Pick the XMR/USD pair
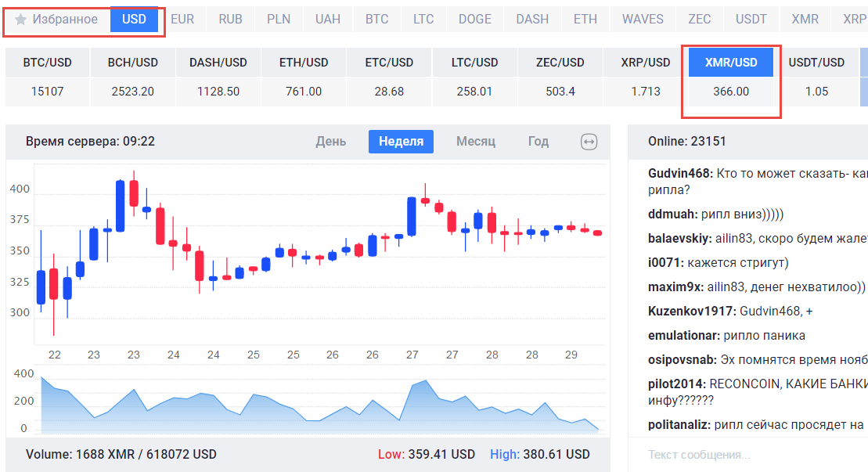Viewport: 868px width, 472px height. pos(731,63)
